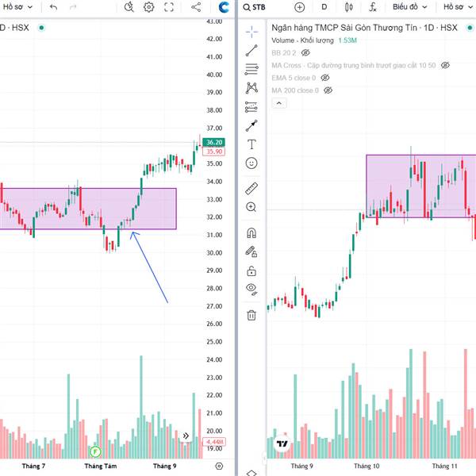
Task: Click the EMA 5 close 0 indicator name
Action: click(x=294, y=78)
